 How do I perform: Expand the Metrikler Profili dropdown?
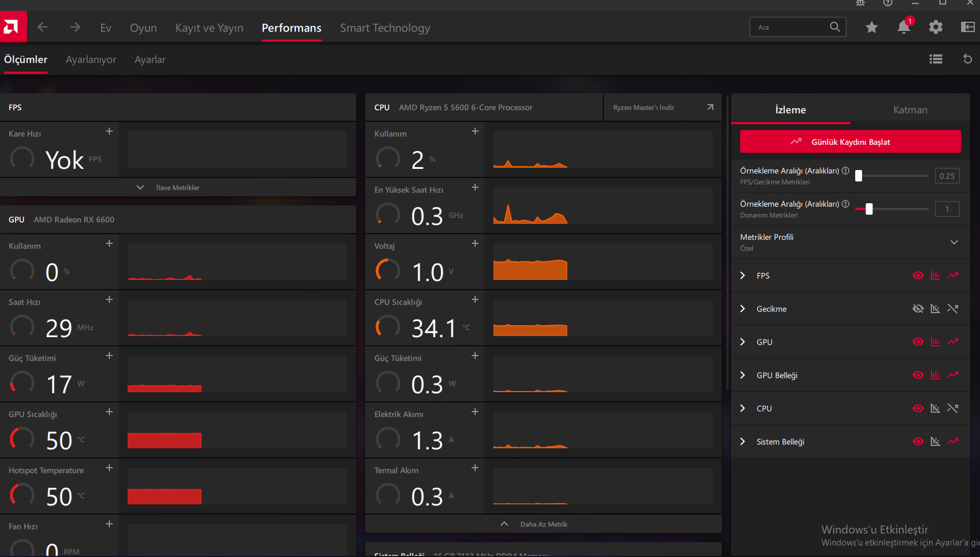pyautogui.click(x=954, y=242)
